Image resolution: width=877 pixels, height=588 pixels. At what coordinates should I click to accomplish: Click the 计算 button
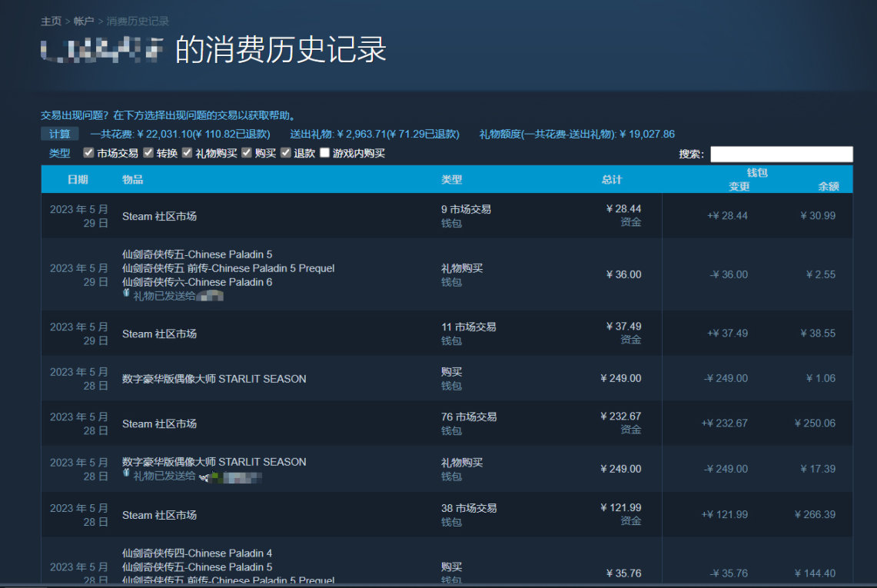59,134
